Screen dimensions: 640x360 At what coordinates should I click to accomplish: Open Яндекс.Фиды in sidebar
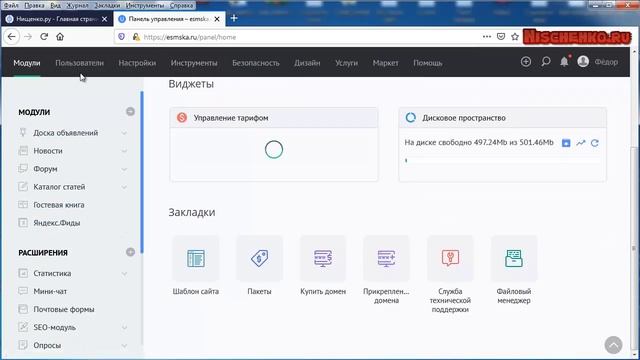click(57, 223)
